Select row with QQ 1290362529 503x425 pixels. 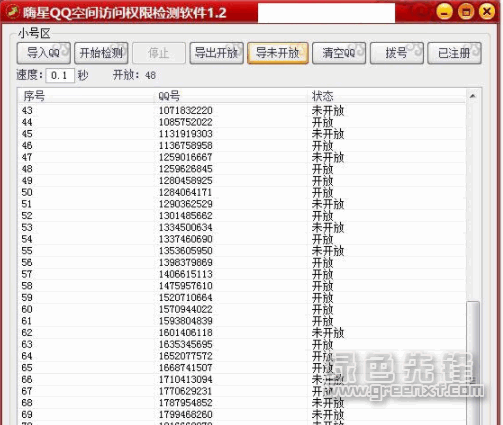tap(242, 204)
